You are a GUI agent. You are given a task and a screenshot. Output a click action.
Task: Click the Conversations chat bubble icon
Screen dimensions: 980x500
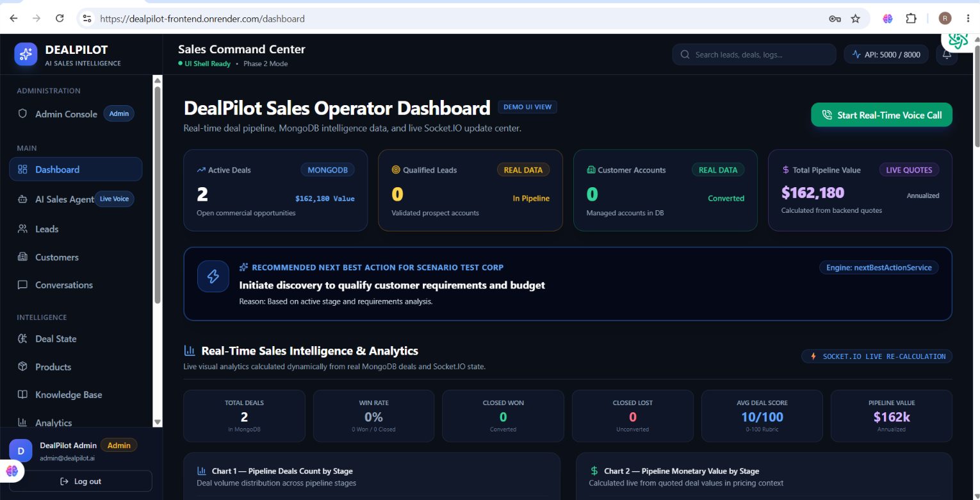point(22,285)
